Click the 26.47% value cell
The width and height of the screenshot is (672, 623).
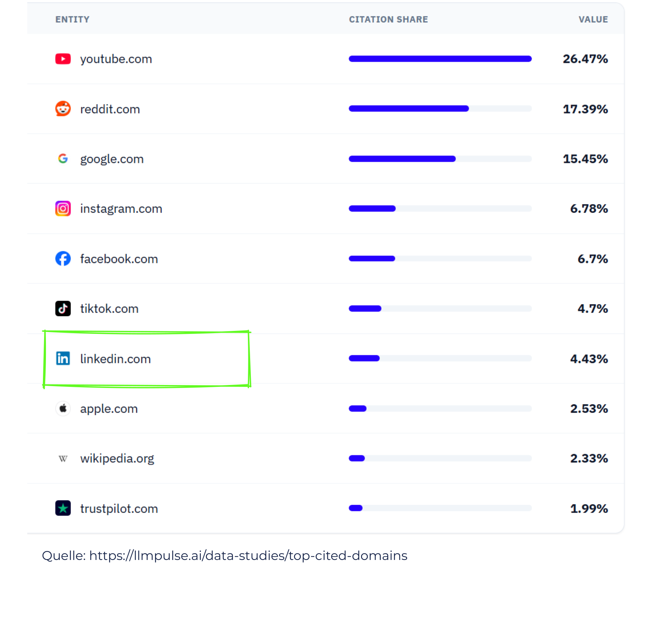[585, 59]
